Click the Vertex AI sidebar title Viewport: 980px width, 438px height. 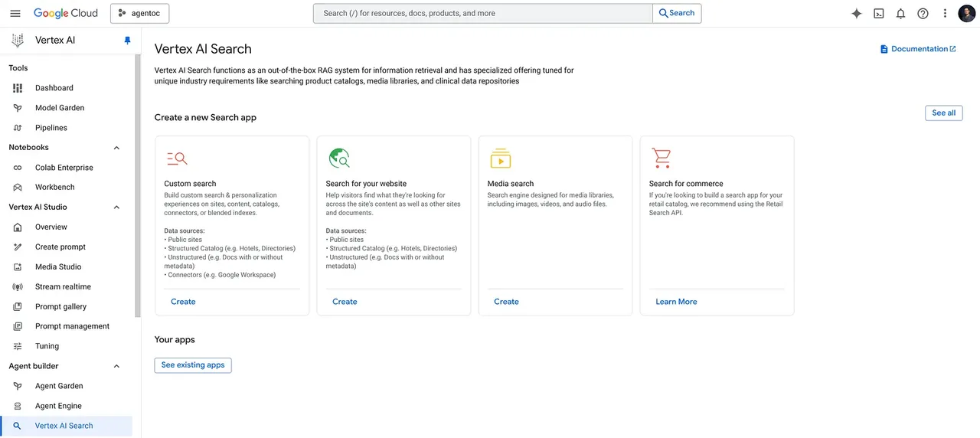click(55, 41)
